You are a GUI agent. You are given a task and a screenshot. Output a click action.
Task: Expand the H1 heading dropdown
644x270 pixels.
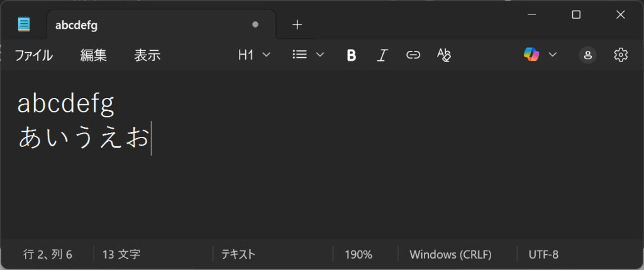point(254,55)
